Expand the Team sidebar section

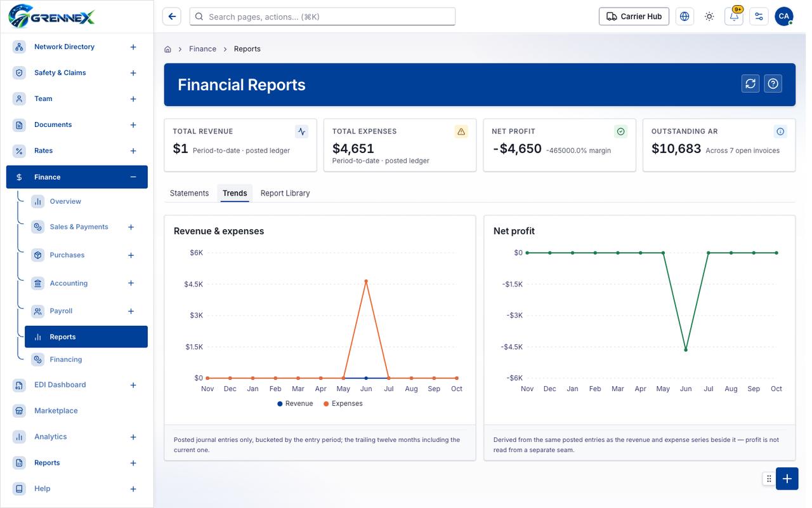coord(133,99)
